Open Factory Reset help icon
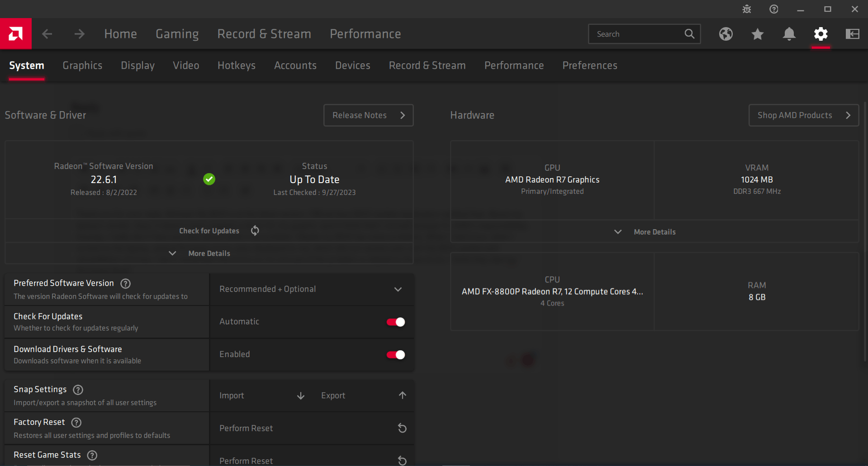 click(x=76, y=423)
